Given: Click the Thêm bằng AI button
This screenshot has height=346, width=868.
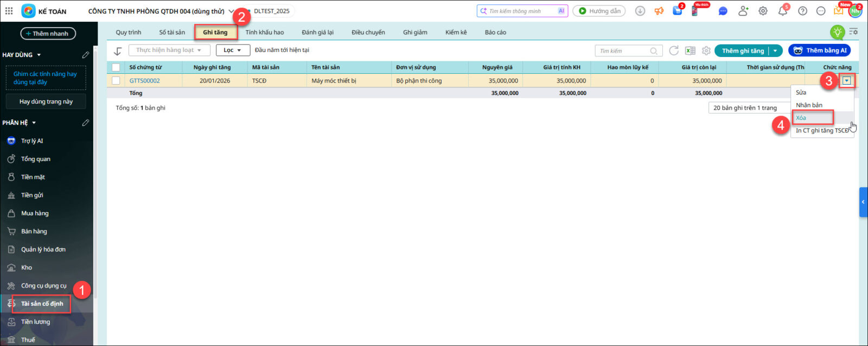Looking at the screenshot, I should click(819, 50).
